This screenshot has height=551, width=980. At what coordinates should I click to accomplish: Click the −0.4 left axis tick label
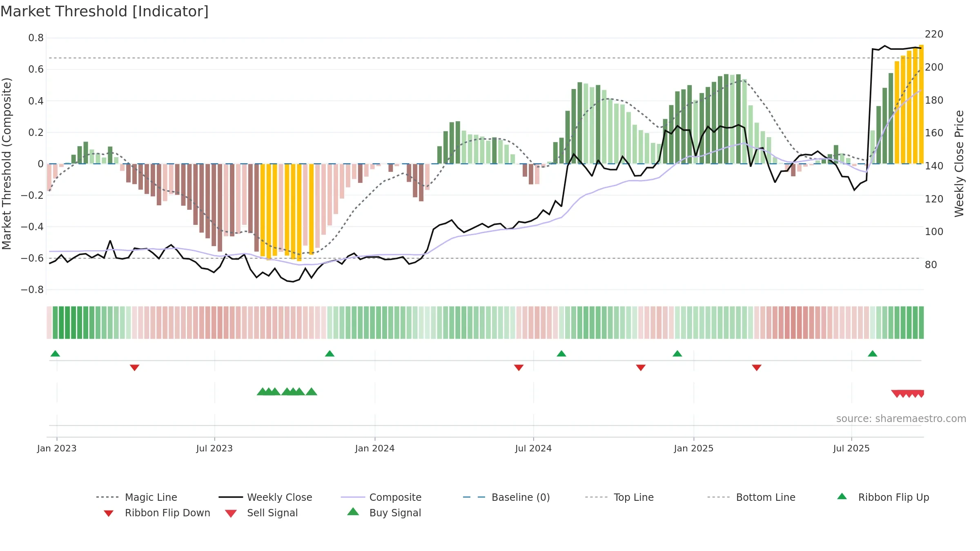(32, 227)
